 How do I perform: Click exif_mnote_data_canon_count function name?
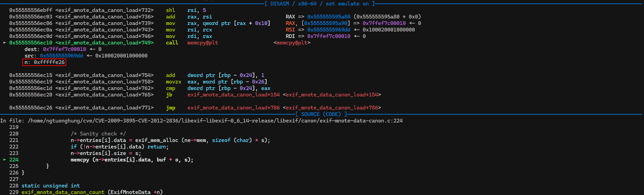click(63, 192)
